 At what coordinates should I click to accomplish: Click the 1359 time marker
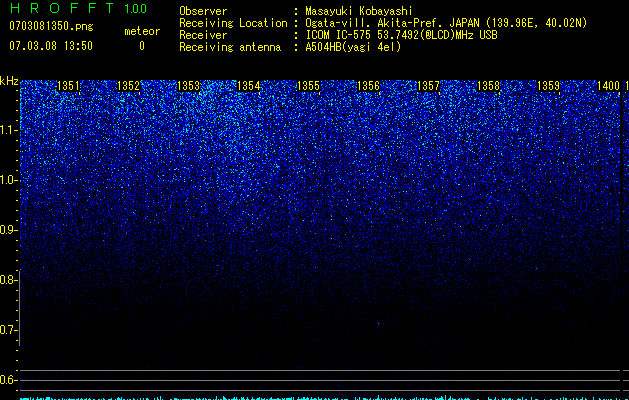[548, 86]
